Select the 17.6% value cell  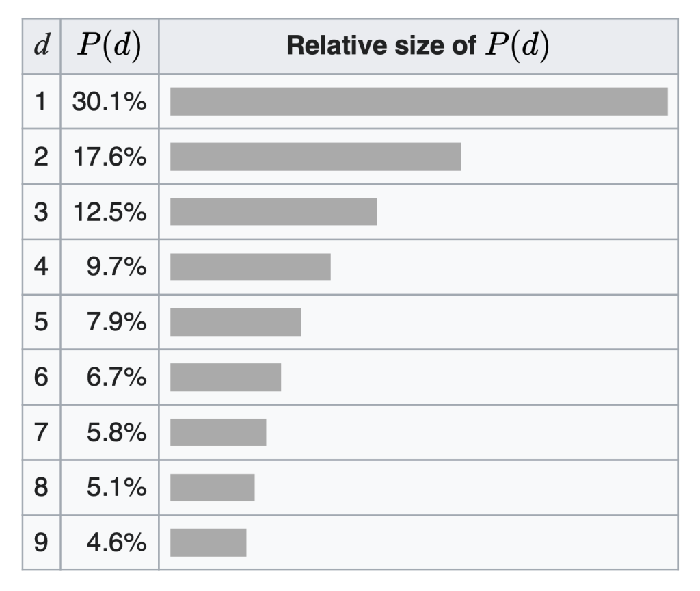tap(109, 157)
